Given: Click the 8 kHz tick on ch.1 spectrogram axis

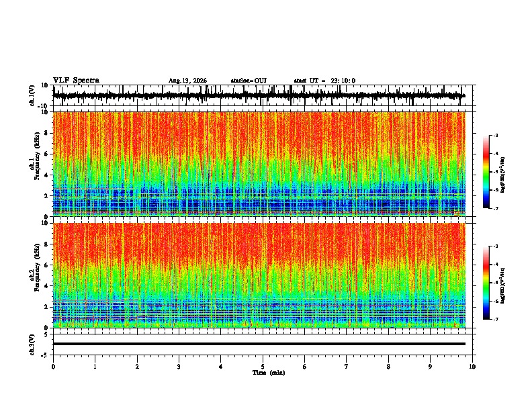Looking at the screenshot, I should (47, 133).
